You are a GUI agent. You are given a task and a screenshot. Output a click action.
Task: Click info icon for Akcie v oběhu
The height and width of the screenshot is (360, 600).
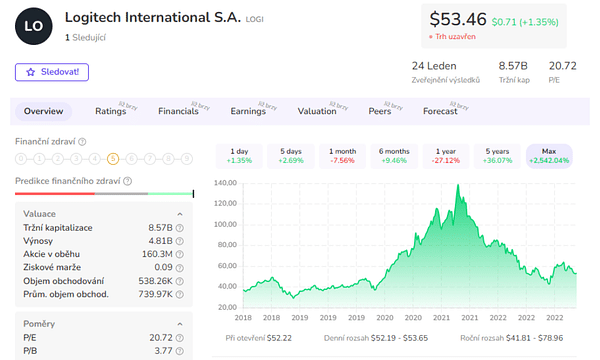(x=179, y=254)
